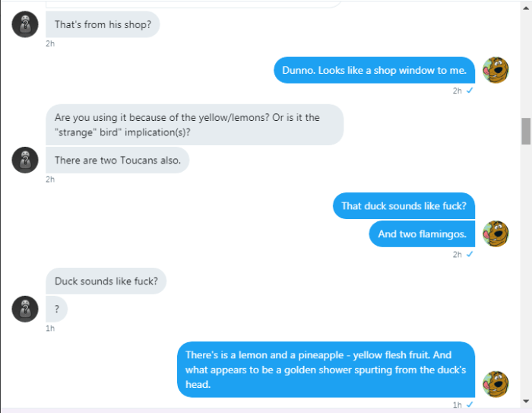Click the vertical scrollbar thumb
The height and width of the screenshot is (413, 532).
coord(525,131)
